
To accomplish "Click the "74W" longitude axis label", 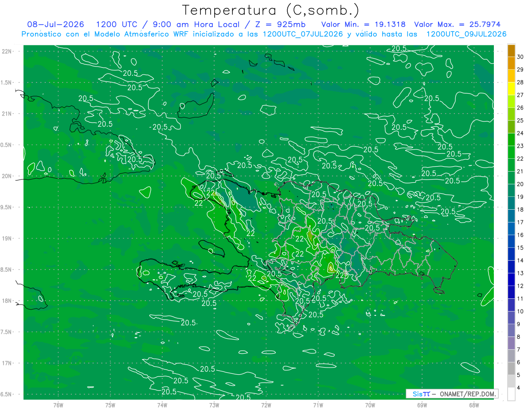I will [162, 405].
